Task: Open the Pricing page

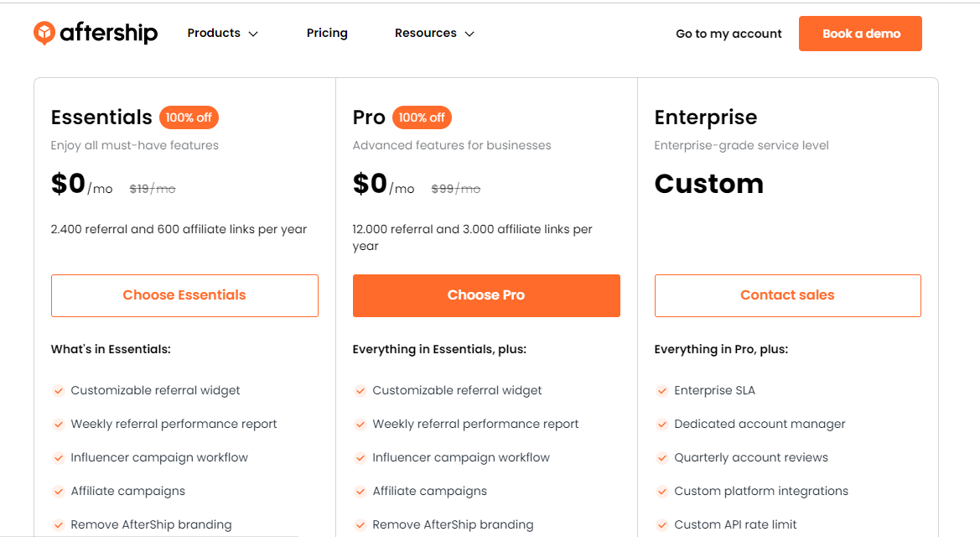Action: point(327,33)
